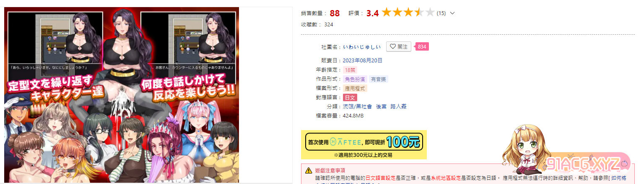644x184 pixels.
Task: Select the 有音樂 format tag
Action: 379,79
